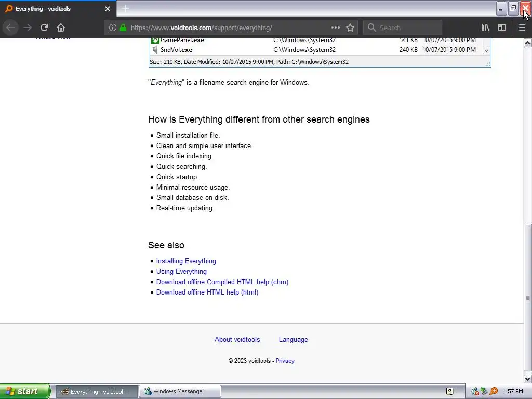Open the Language link in footer
This screenshot has height=399, width=532.
[x=294, y=340]
